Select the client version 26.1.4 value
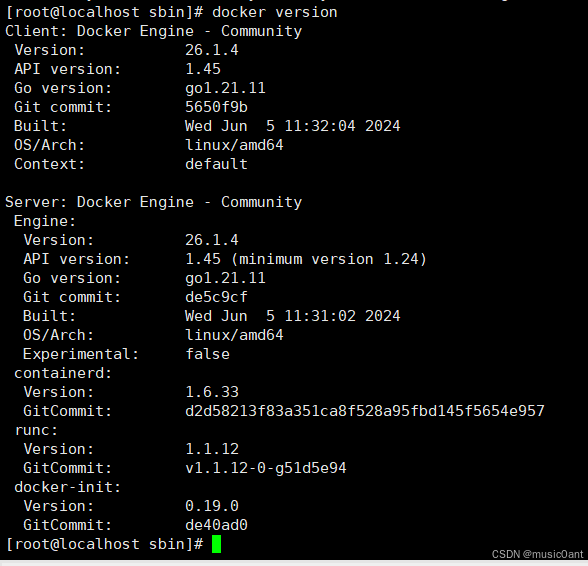Image resolution: width=588 pixels, height=566 pixels. (x=212, y=50)
